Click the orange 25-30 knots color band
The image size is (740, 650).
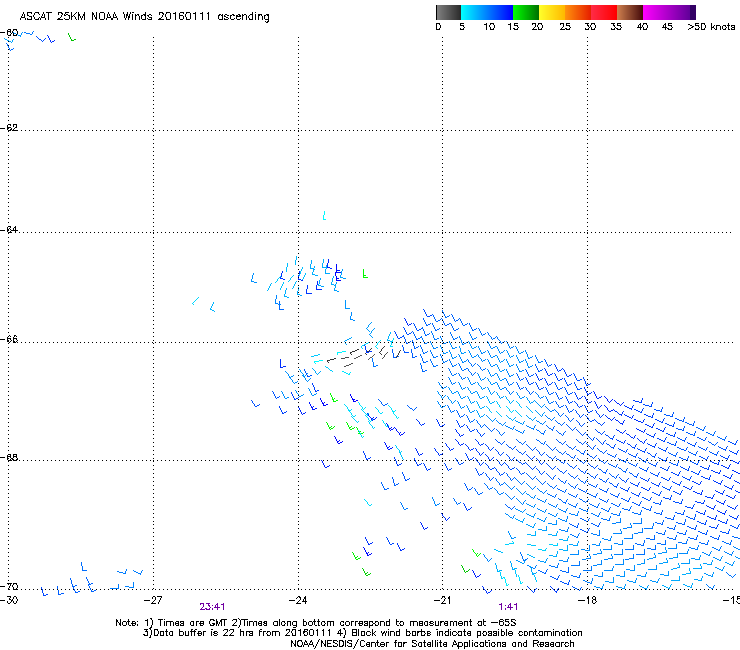[578, 12]
